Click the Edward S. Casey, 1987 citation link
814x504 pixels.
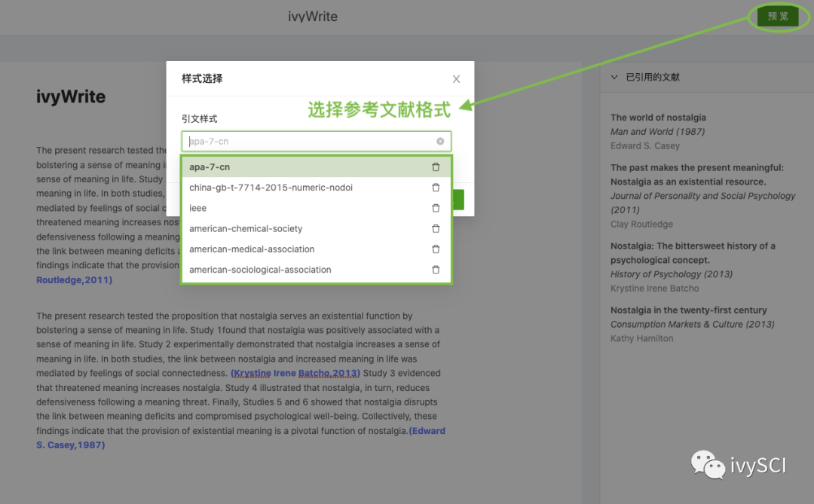[x=241, y=438]
